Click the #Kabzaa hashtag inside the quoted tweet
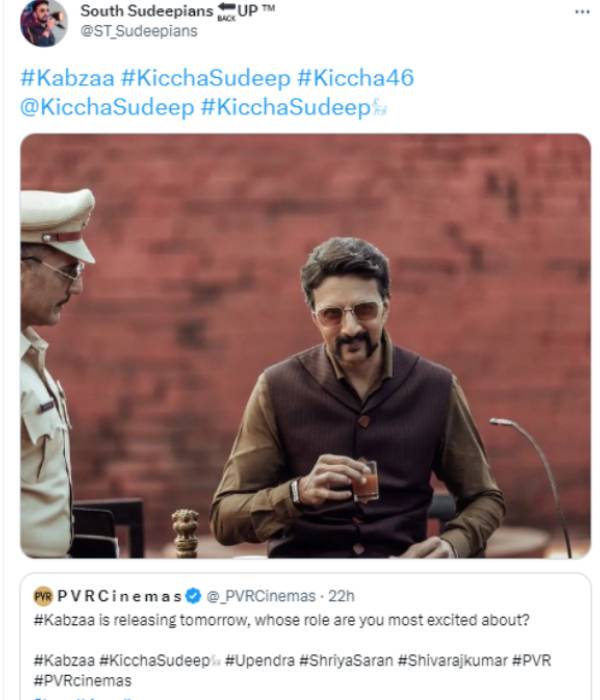600x700 pixels. (x=64, y=660)
